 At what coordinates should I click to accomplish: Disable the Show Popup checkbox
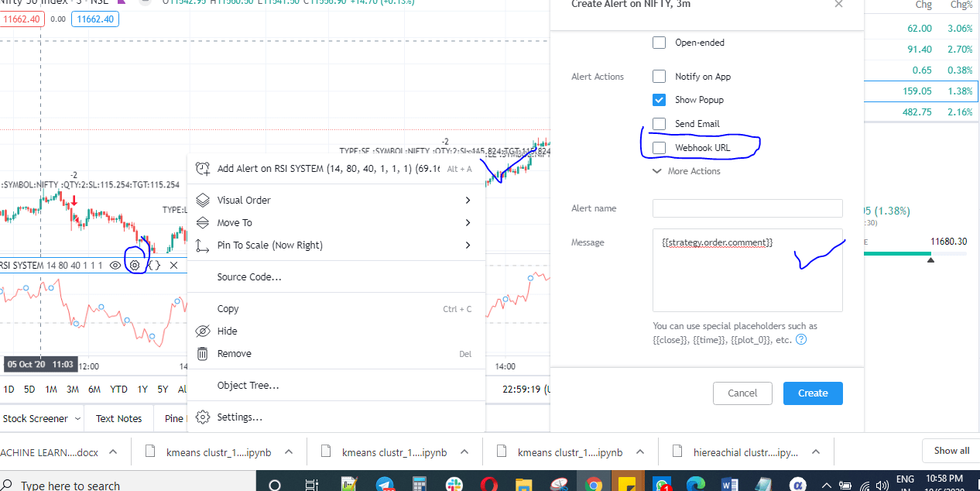pos(659,99)
